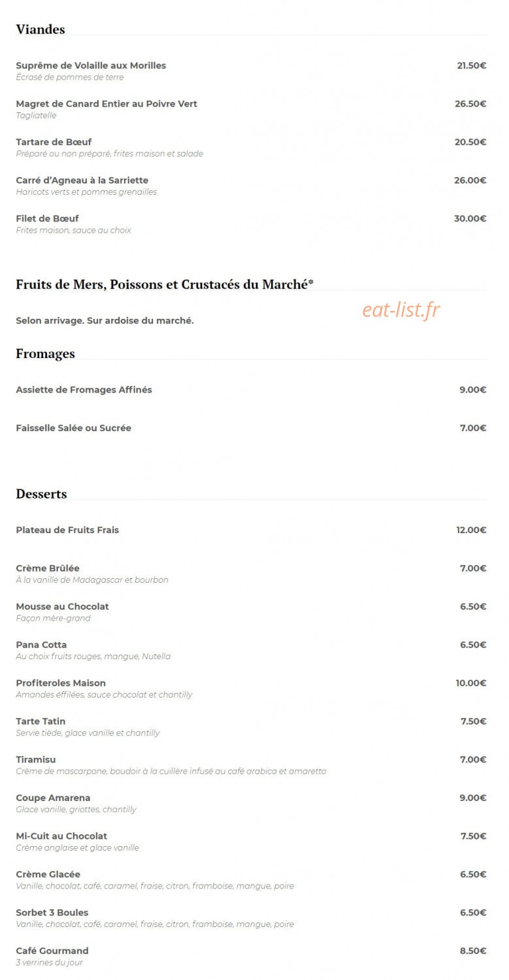Select Coupe Amarena dessert
This screenshot has height=980, width=509.
click(53, 798)
